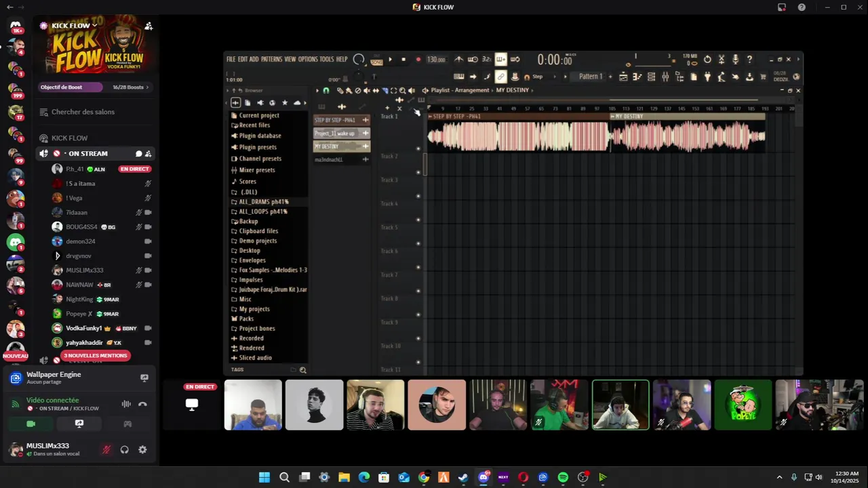Select the Delete tool in Playlist toolbar
Viewport: 868px width, 488px height.
(358, 90)
